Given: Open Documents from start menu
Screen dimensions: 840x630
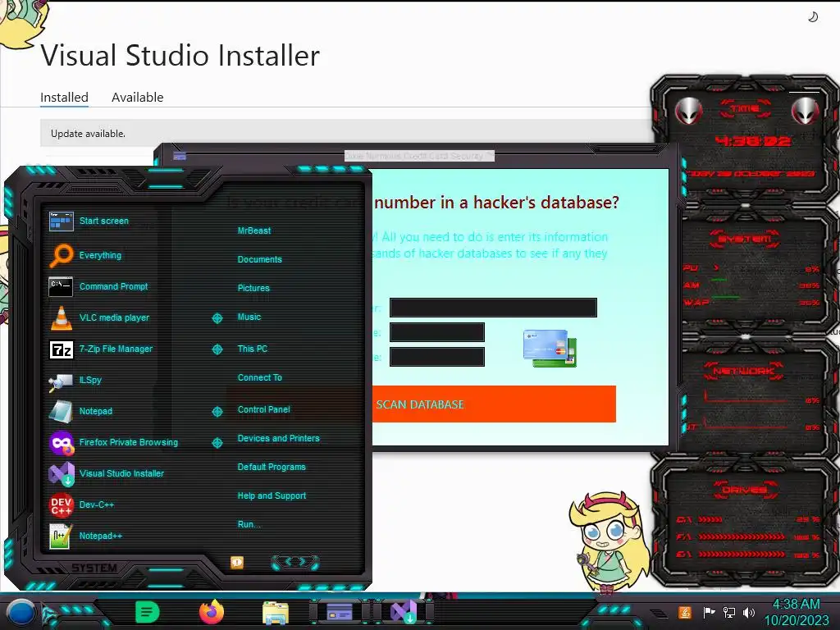Looking at the screenshot, I should 259,259.
